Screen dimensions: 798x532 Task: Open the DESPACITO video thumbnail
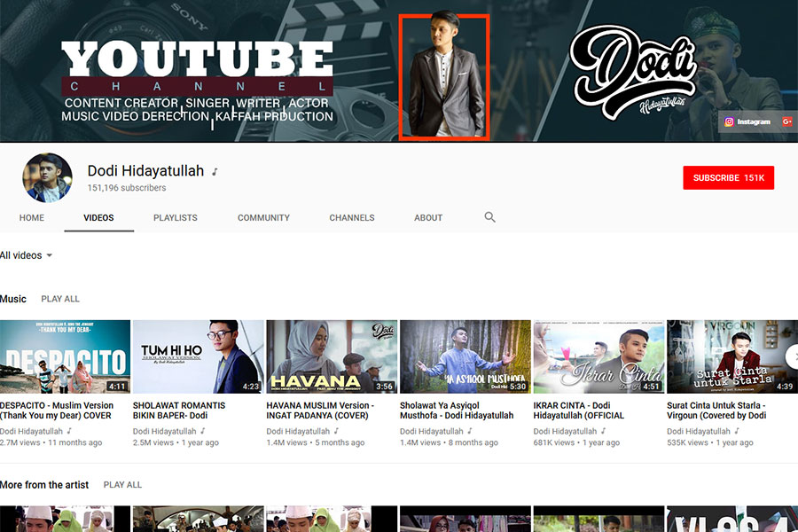[64, 356]
